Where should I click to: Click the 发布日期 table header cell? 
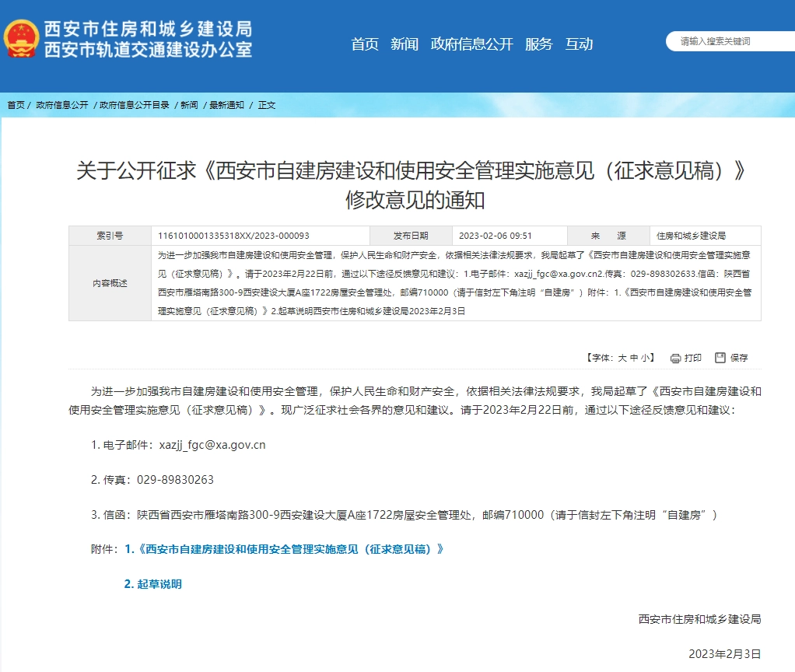click(410, 235)
